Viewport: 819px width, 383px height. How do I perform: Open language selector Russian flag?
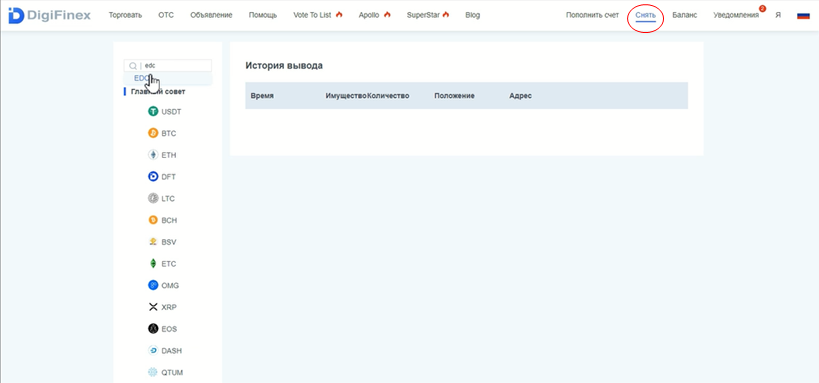click(x=803, y=16)
